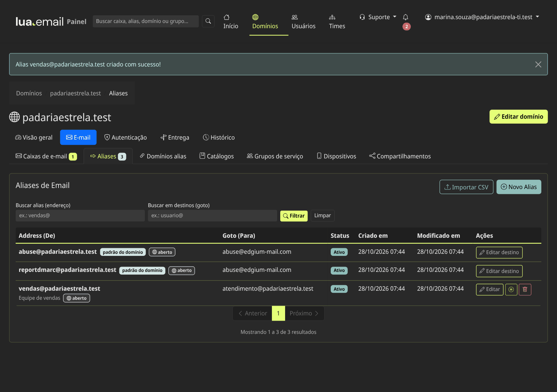Switch to the Autenticação tab
Image resolution: width=557 pixels, height=392 pixels.
126,138
